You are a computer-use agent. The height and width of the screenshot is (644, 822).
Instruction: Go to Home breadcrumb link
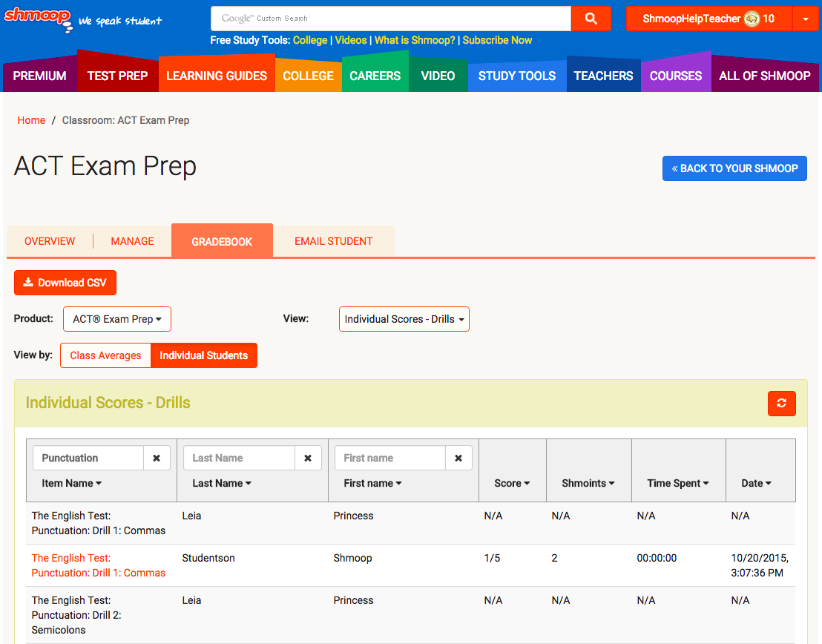tap(31, 120)
